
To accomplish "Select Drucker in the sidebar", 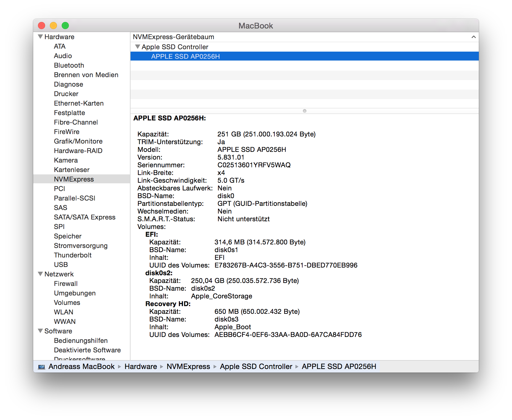I will [x=66, y=94].
